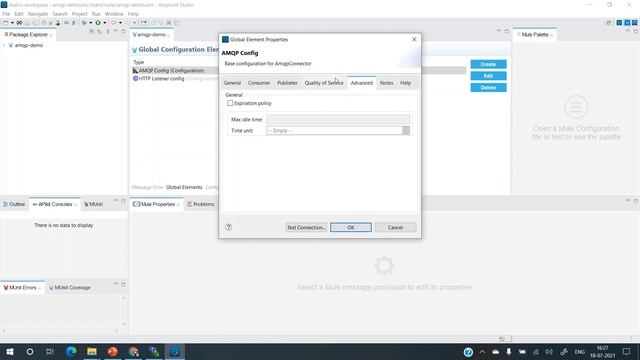Show hidden system tray icons
Screen dimensions: 640x360
(482, 352)
